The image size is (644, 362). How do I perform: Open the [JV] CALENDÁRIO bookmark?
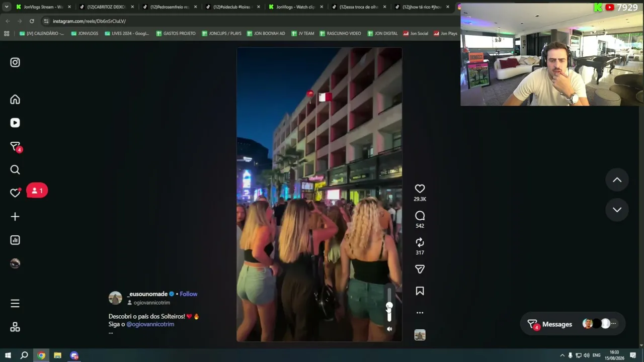point(42,34)
